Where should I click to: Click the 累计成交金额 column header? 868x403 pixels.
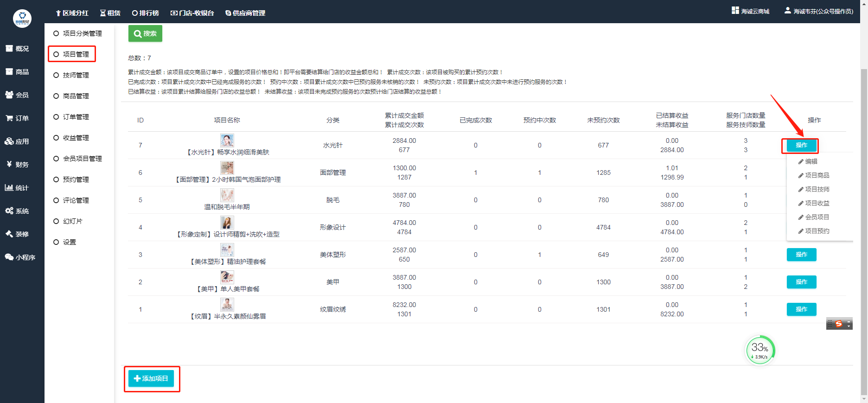(404, 115)
